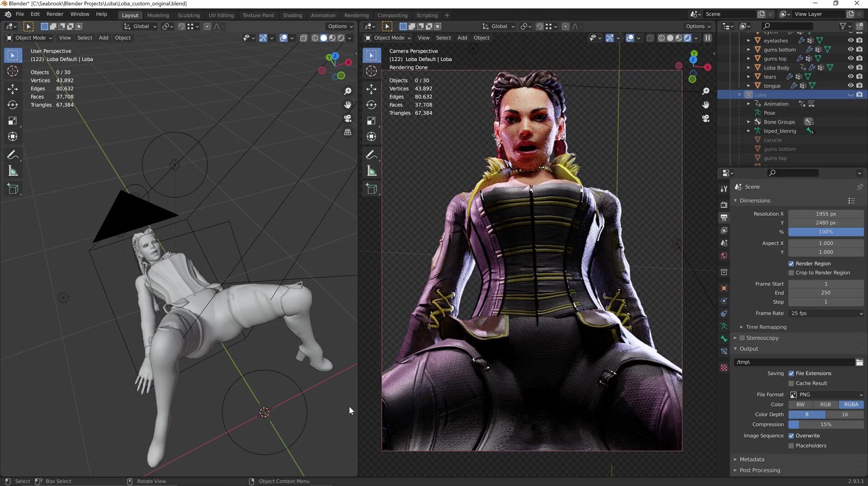Activate the Measure tool in left viewport
This screenshot has width=868, height=486.
click(x=13, y=171)
